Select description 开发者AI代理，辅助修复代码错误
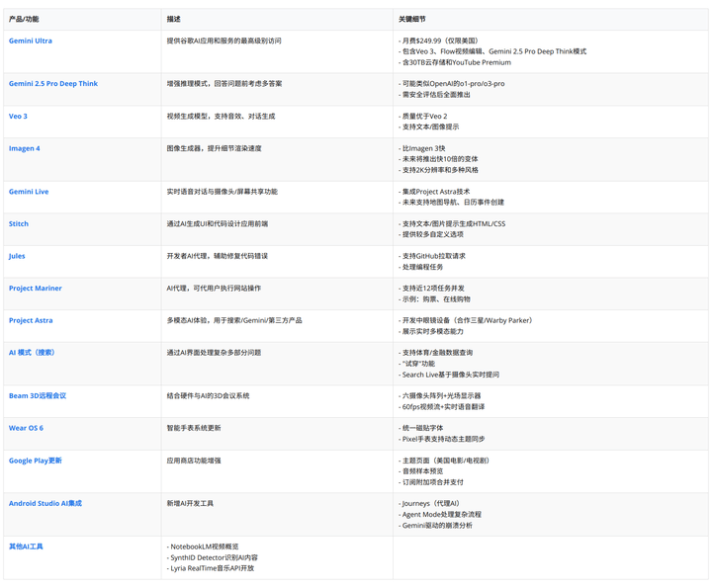The width and height of the screenshot is (712, 588). coord(217,256)
